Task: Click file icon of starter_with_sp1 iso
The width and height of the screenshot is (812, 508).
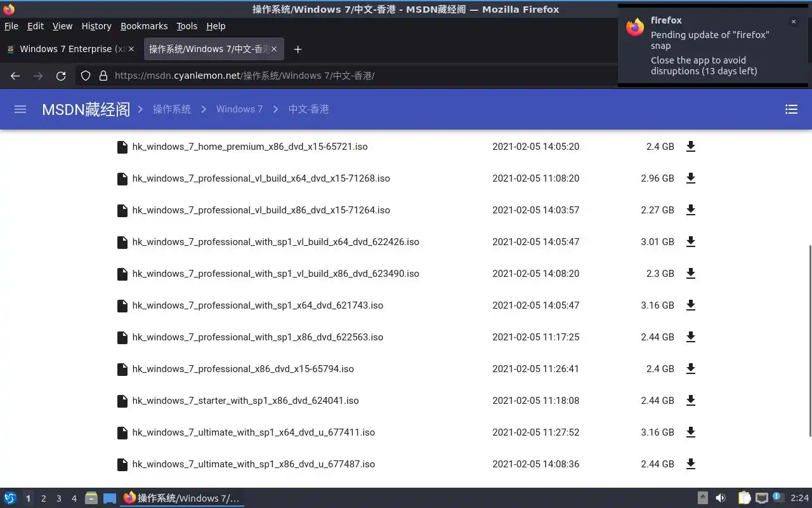Action: click(122, 401)
